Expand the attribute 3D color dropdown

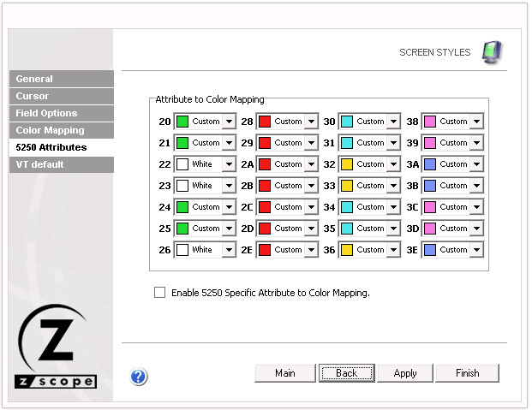[476, 229]
